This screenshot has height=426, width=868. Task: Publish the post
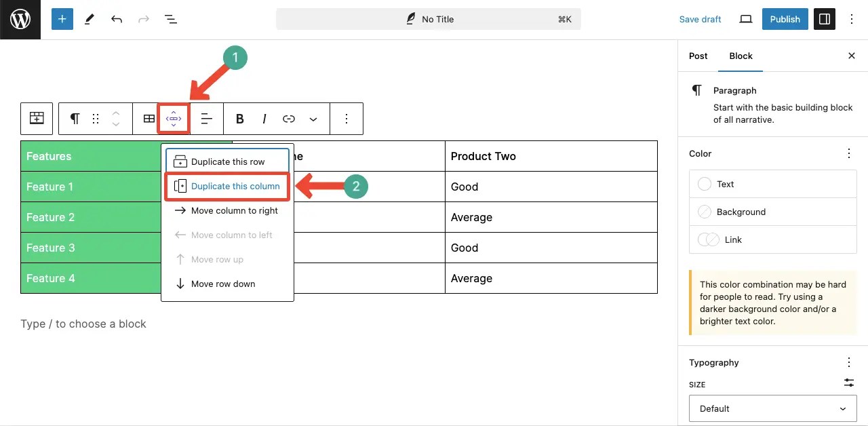point(785,19)
